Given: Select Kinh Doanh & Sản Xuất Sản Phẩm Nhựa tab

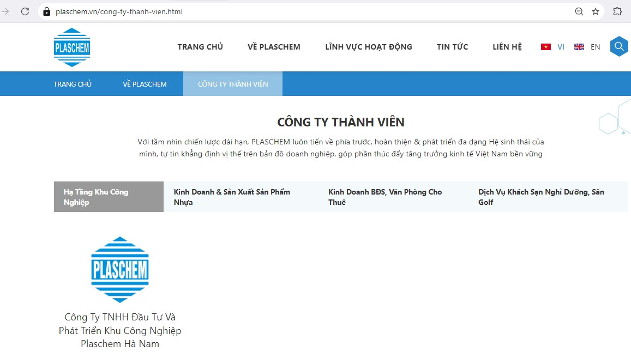Looking at the screenshot, I should [232, 197].
